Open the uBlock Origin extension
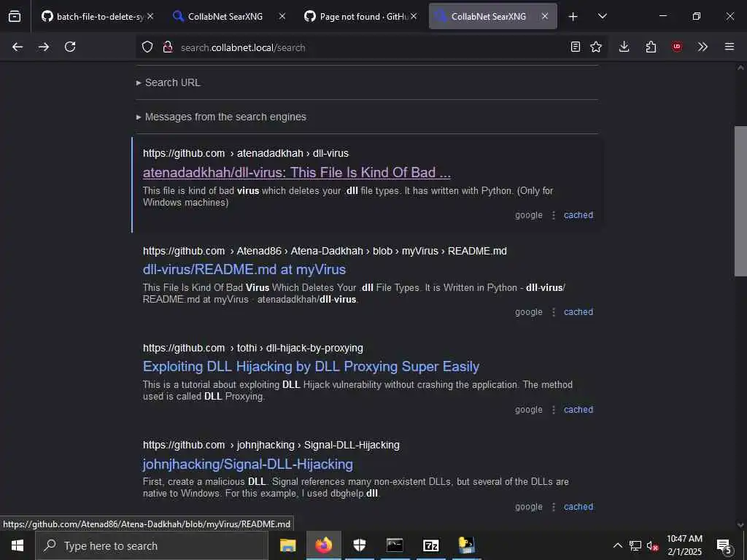The image size is (747, 560). (677, 47)
